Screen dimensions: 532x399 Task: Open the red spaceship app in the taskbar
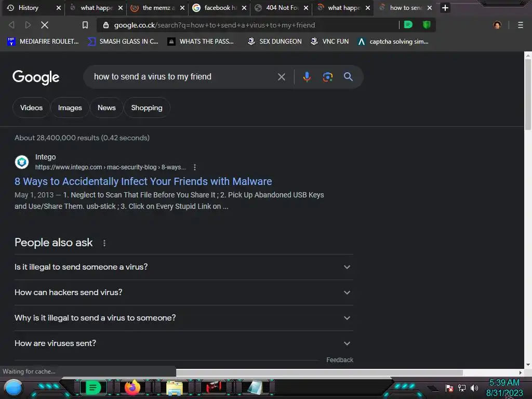pyautogui.click(x=215, y=387)
